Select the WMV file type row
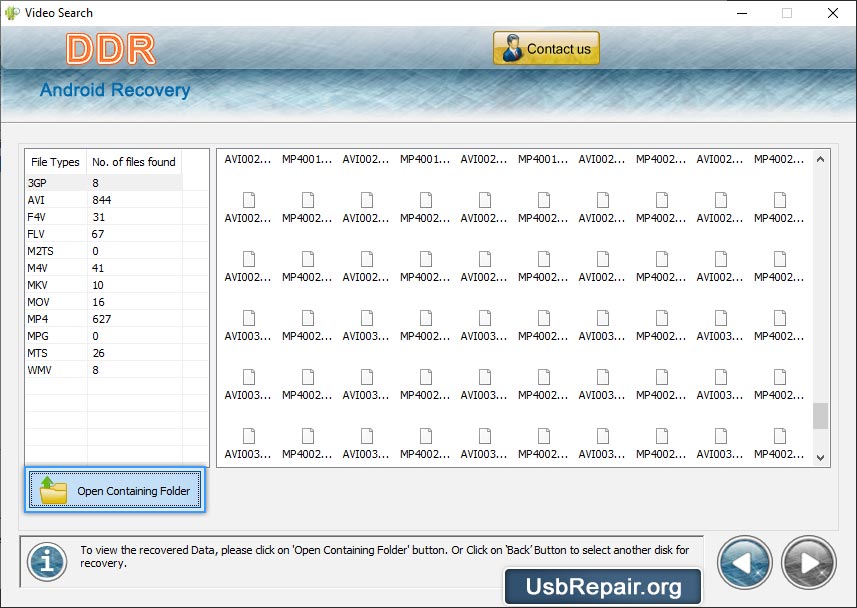 tap(104, 369)
